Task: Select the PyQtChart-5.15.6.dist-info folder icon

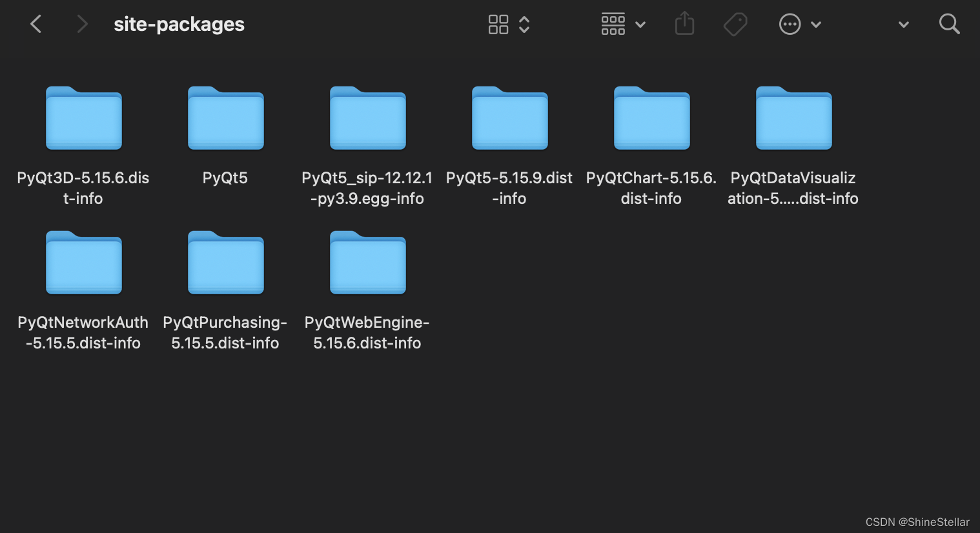Action: click(x=652, y=118)
